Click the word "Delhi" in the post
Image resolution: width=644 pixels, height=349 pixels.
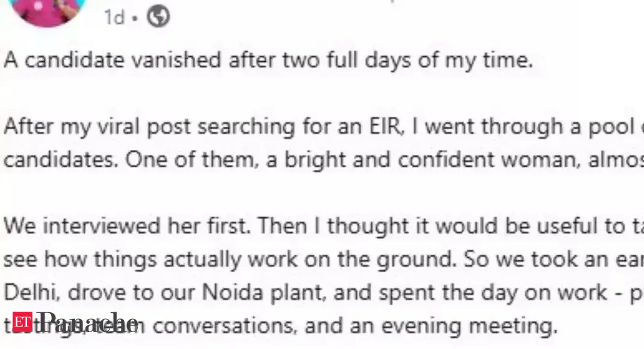pyautogui.click(x=31, y=292)
